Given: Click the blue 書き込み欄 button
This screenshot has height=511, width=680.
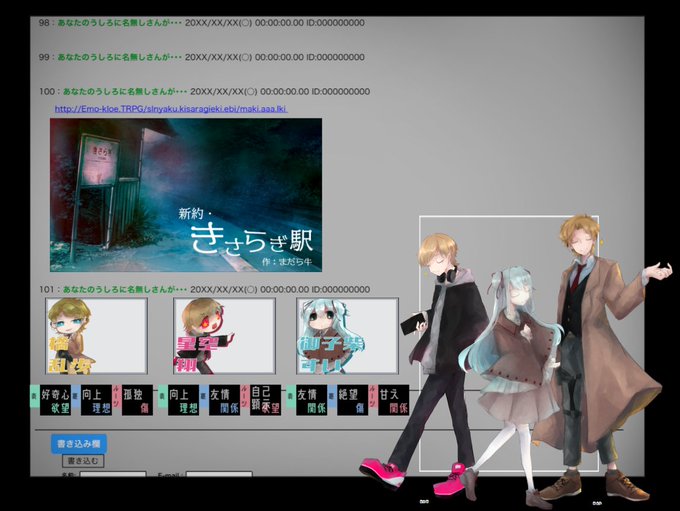Looking at the screenshot, I should click(79, 444).
